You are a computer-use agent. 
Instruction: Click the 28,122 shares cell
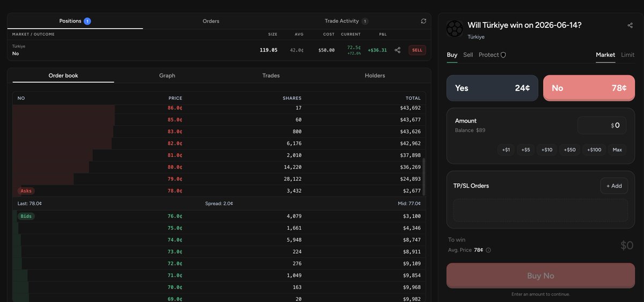292,179
